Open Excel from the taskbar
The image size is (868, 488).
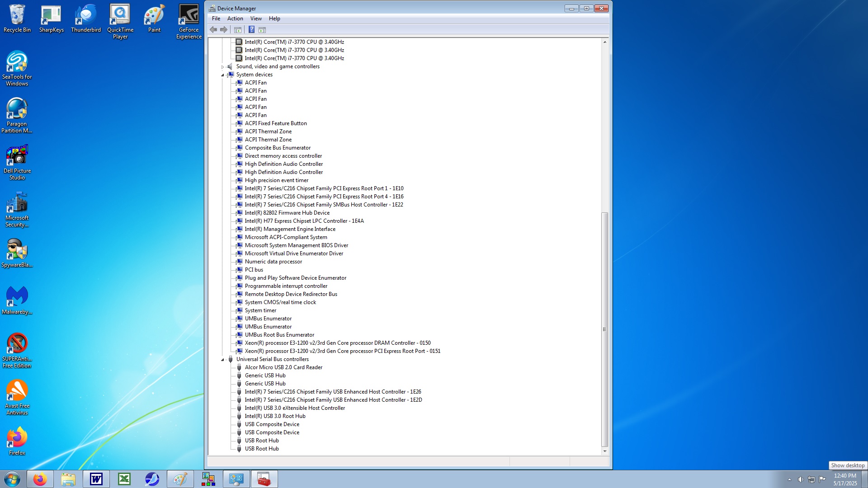tap(124, 479)
